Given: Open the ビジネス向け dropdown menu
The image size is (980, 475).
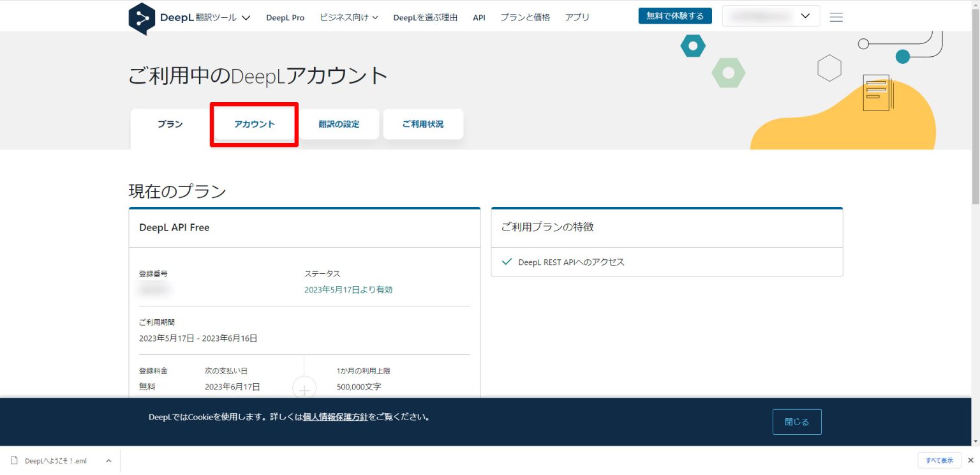Looking at the screenshot, I should point(349,17).
